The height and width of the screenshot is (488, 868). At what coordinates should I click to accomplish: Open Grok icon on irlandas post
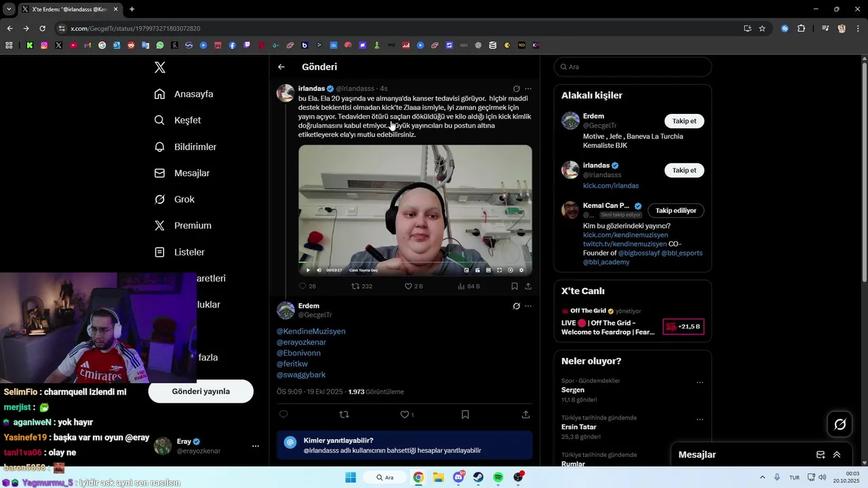coord(516,89)
